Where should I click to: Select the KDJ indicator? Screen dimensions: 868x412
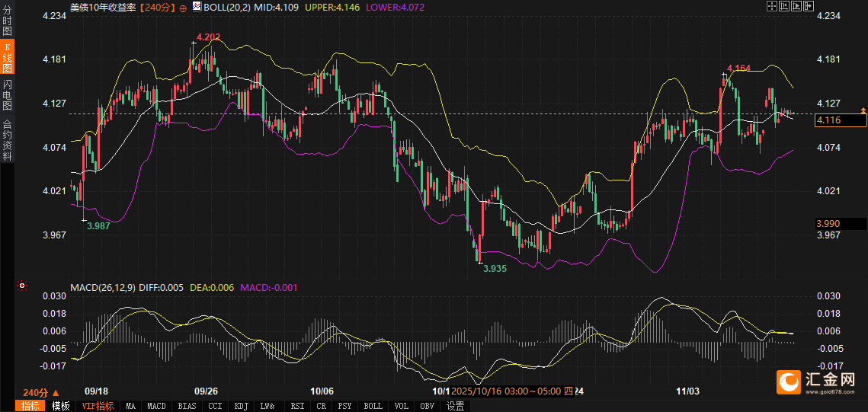point(241,406)
